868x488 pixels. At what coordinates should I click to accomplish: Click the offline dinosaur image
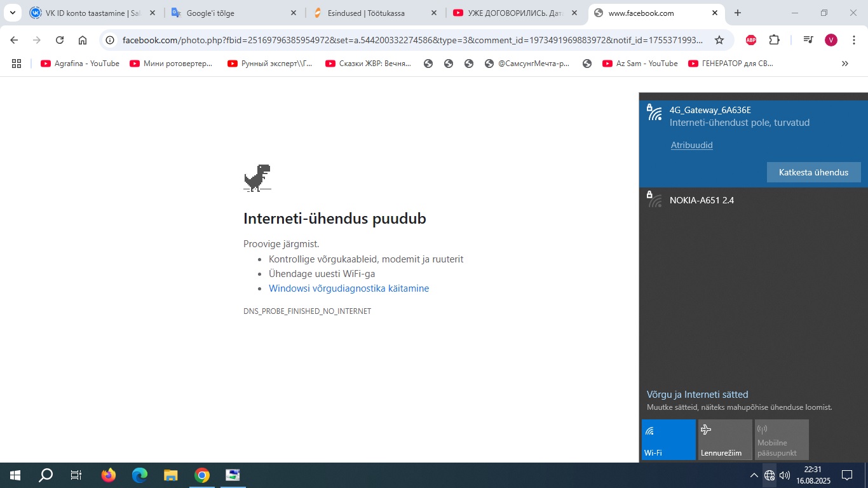click(257, 178)
